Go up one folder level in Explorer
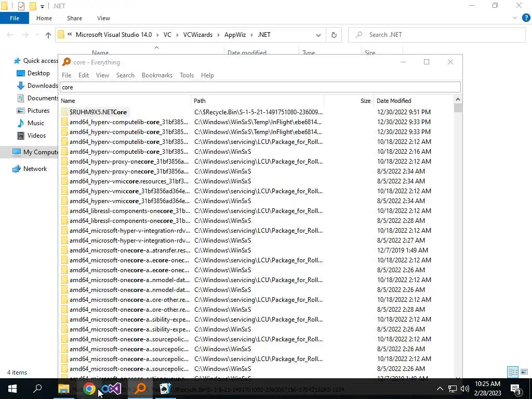The width and height of the screenshot is (532, 399). [x=48, y=35]
